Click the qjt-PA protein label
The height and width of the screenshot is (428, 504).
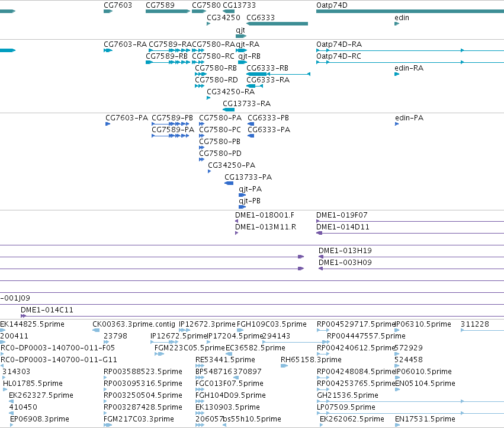click(x=250, y=190)
